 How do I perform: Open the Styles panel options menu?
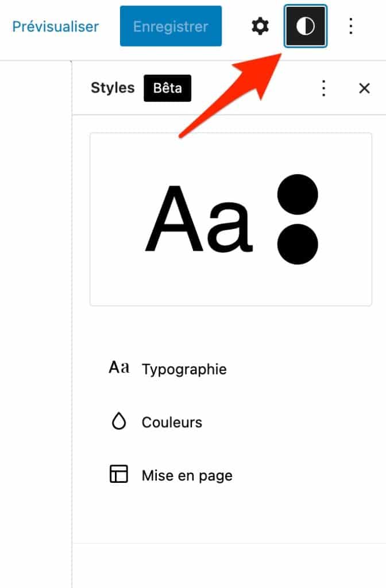pyautogui.click(x=324, y=88)
